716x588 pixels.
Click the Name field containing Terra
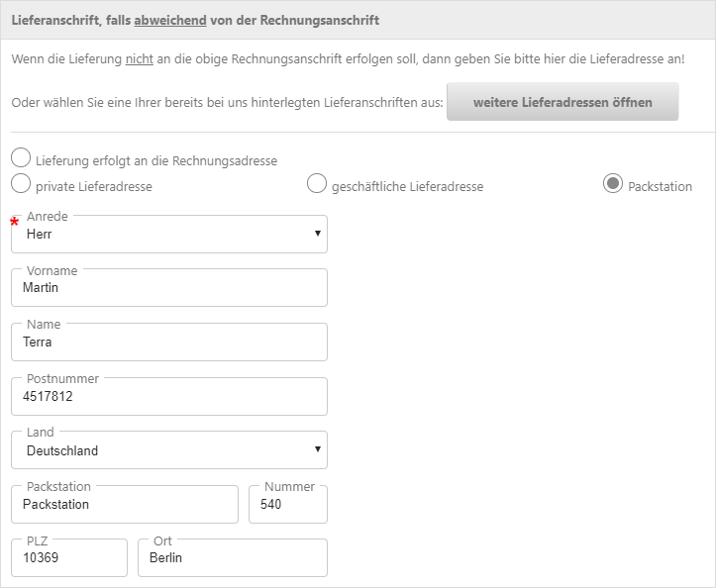[x=169, y=342]
